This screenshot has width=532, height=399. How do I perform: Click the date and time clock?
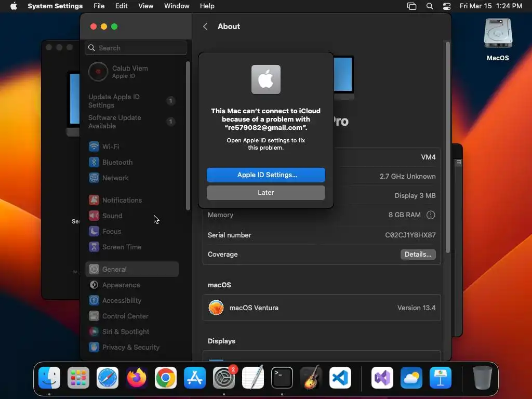[490, 6]
